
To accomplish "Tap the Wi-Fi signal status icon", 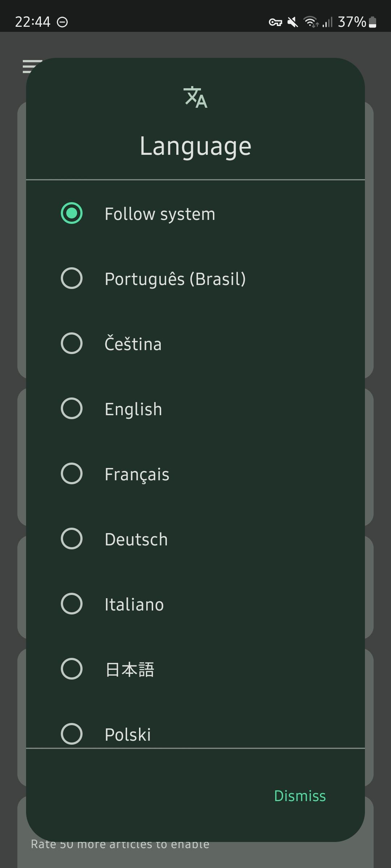I will (311, 22).
